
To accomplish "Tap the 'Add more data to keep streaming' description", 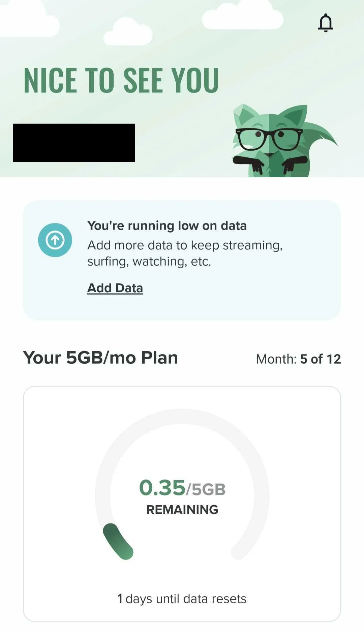I will (x=185, y=253).
